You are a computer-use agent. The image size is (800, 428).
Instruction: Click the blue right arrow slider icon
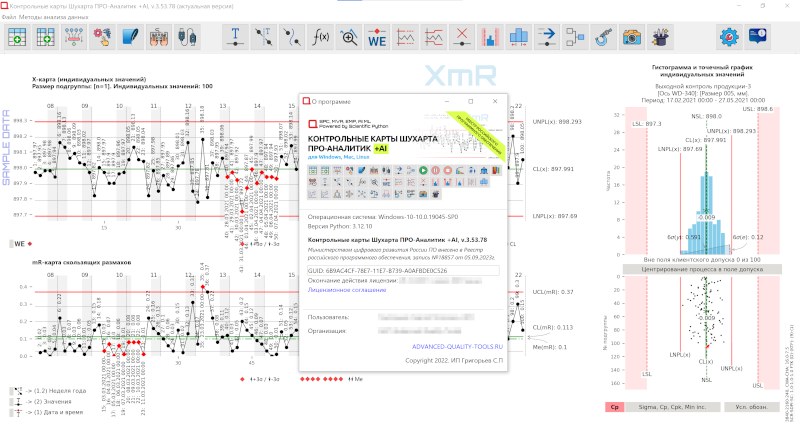point(546,37)
